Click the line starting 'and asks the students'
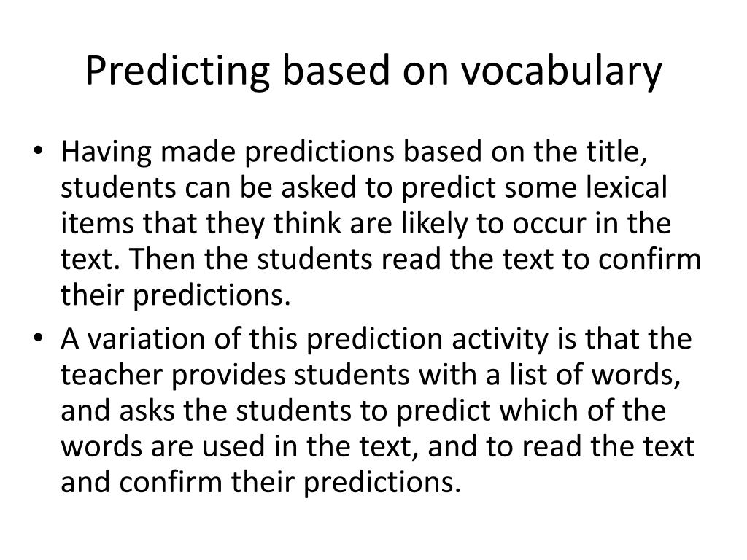Viewport: 747px width, 560px height. [x=363, y=411]
